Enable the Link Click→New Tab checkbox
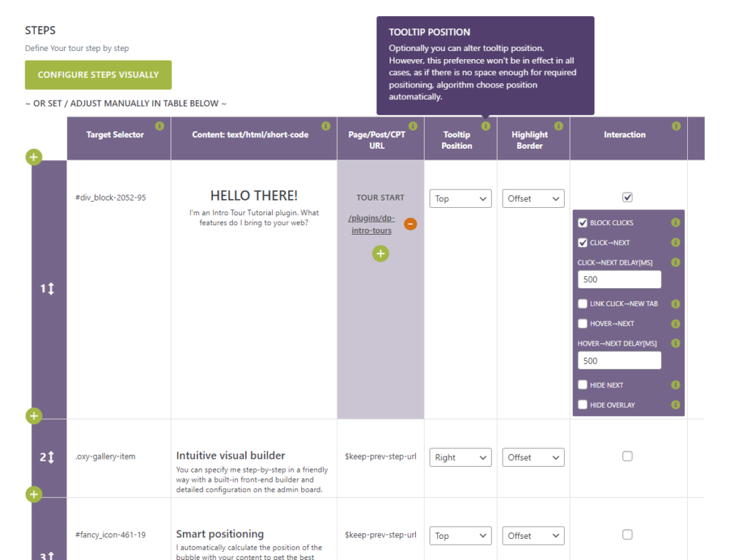 (583, 304)
